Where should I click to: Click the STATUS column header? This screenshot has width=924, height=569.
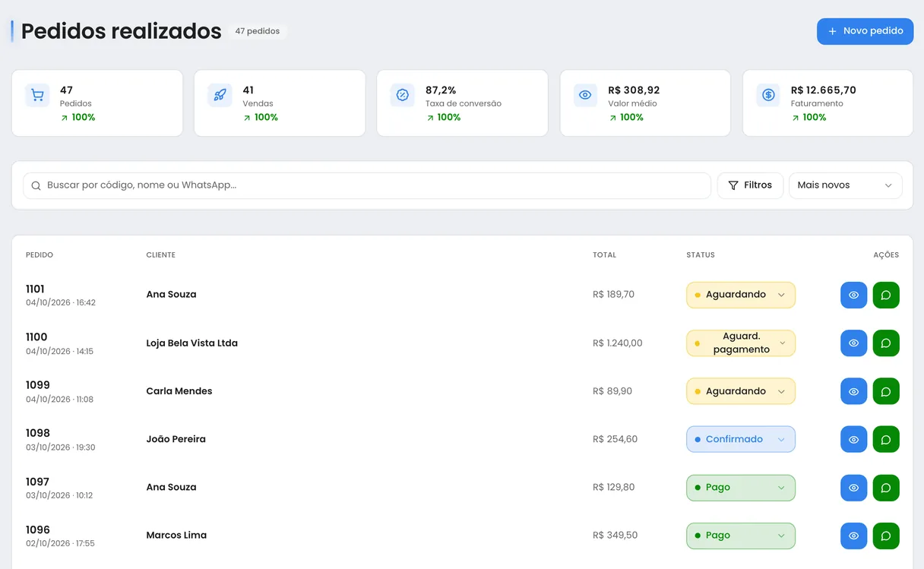(x=701, y=255)
